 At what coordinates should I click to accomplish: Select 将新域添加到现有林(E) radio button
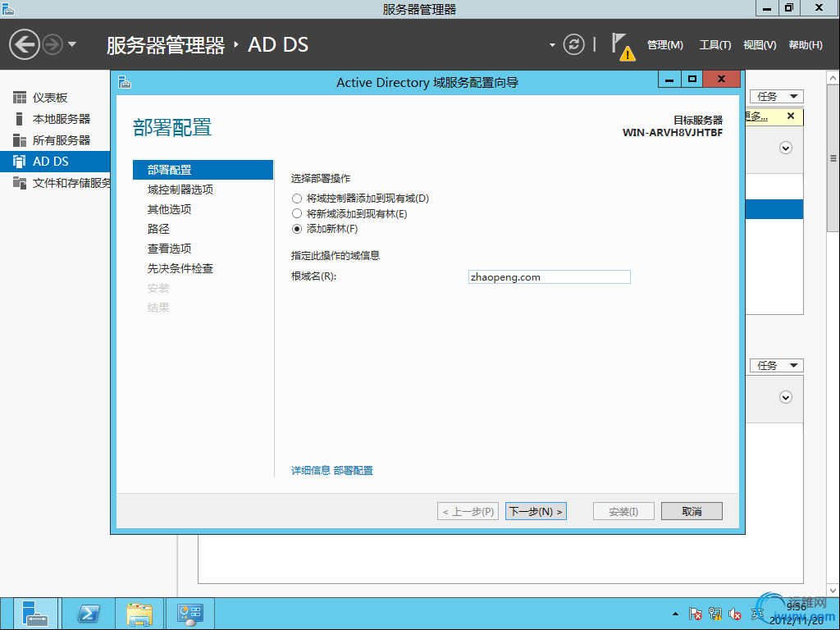point(297,214)
